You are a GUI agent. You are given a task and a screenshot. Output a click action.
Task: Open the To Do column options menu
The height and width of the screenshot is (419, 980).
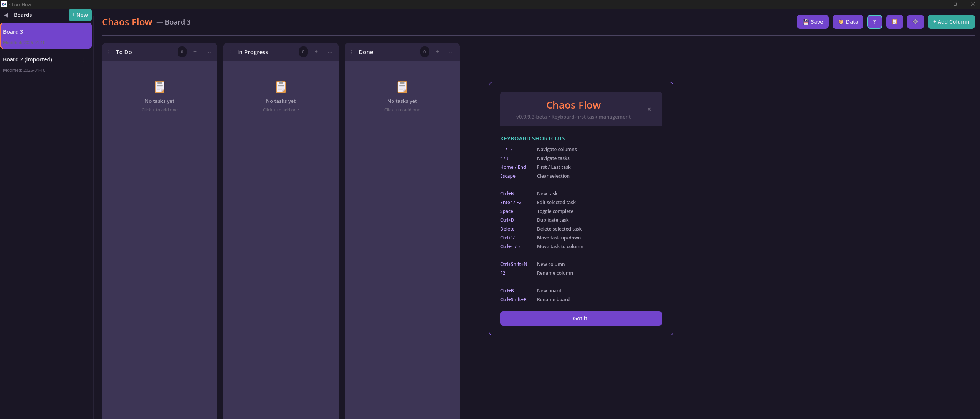(208, 52)
